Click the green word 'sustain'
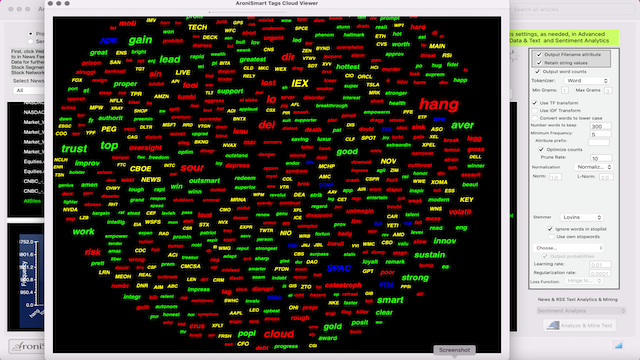 (x=429, y=255)
